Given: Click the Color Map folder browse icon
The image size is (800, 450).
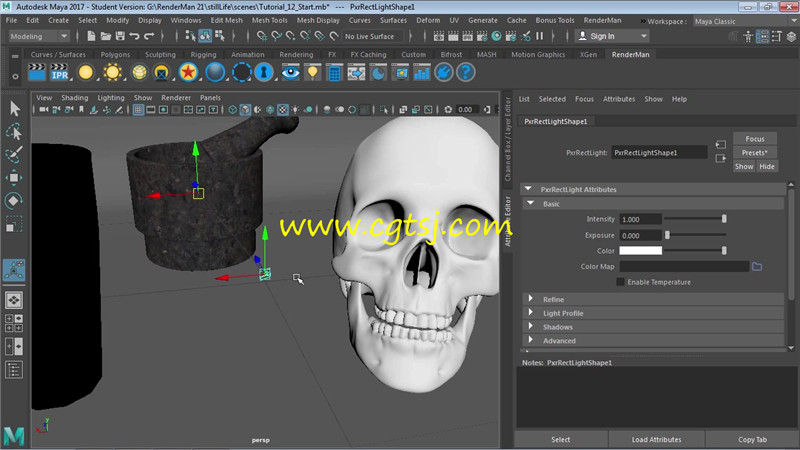Looking at the screenshot, I should tap(757, 266).
